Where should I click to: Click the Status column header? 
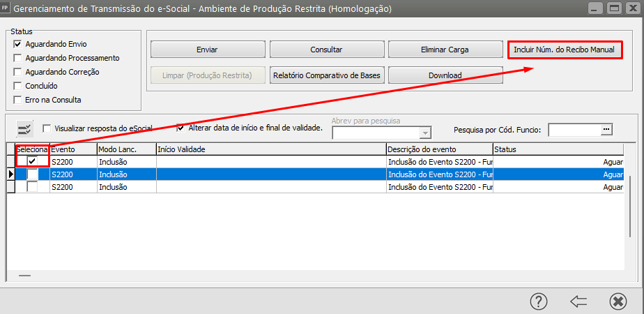[x=558, y=149]
